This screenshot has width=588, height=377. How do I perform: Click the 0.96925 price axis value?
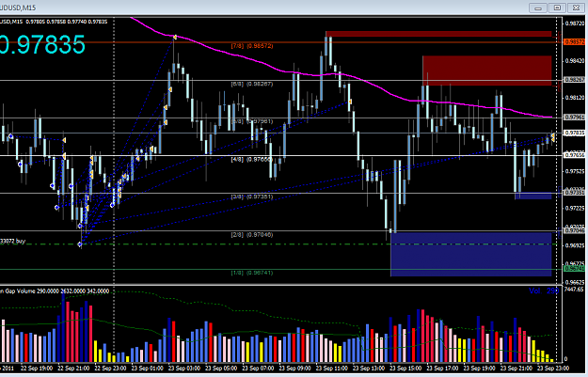[x=575, y=245]
